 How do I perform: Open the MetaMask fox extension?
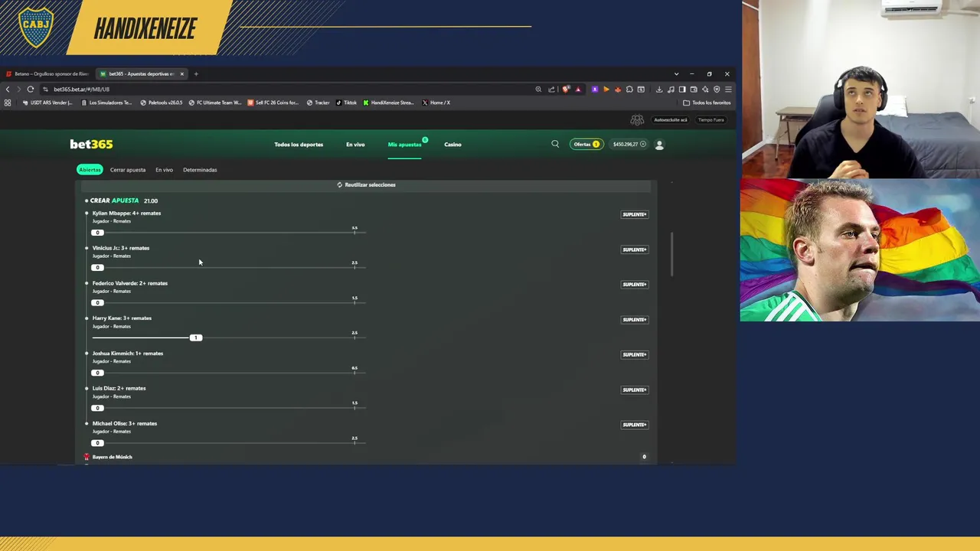(618, 89)
